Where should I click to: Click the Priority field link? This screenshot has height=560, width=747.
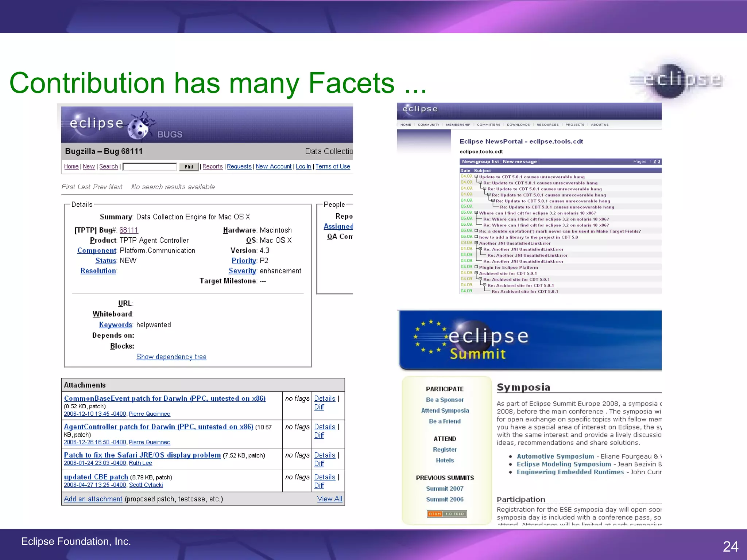244,261
